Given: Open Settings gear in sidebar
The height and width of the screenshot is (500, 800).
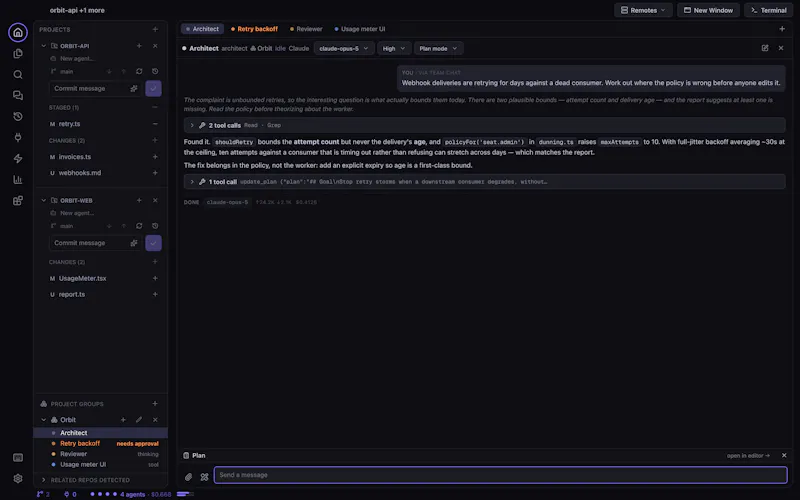Looking at the screenshot, I should click(x=18, y=479).
